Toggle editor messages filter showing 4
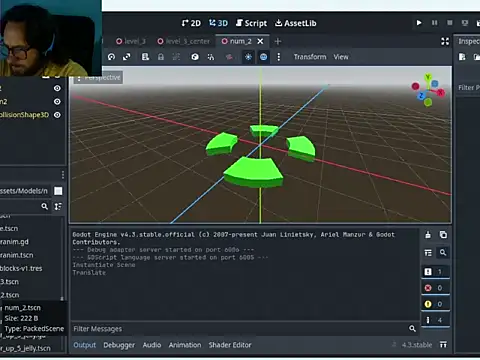This screenshot has height=360, width=480. pos(435,320)
